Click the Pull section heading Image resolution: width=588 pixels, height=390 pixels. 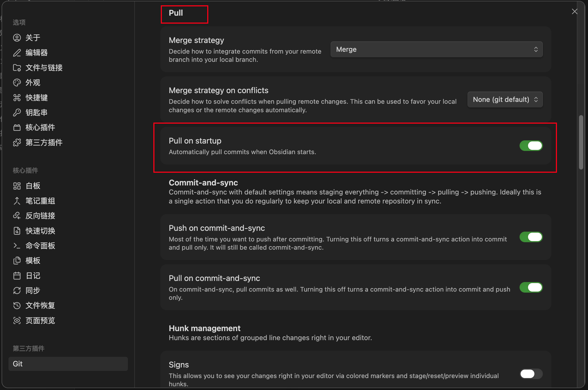pos(176,13)
